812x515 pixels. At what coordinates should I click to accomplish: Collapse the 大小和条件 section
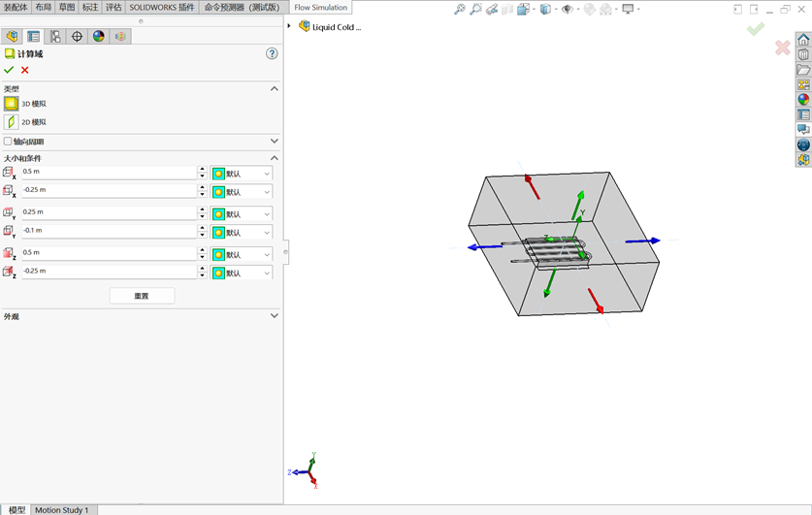[275, 158]
